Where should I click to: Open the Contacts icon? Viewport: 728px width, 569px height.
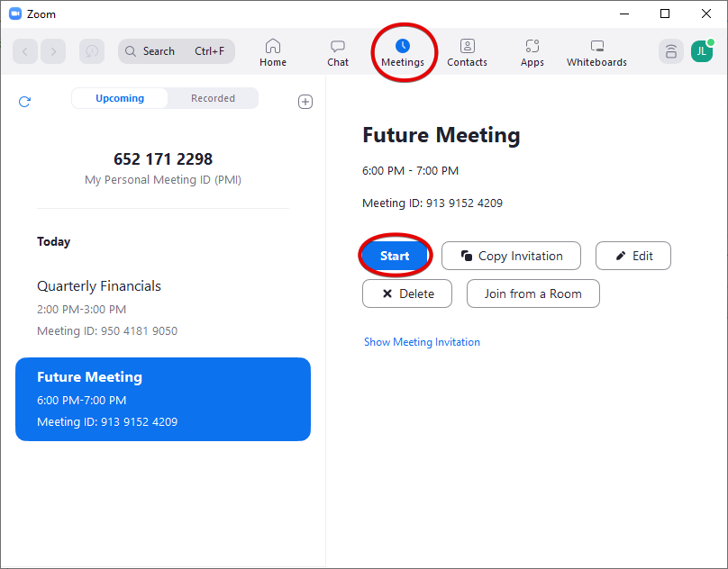click(x=467, y=46)
